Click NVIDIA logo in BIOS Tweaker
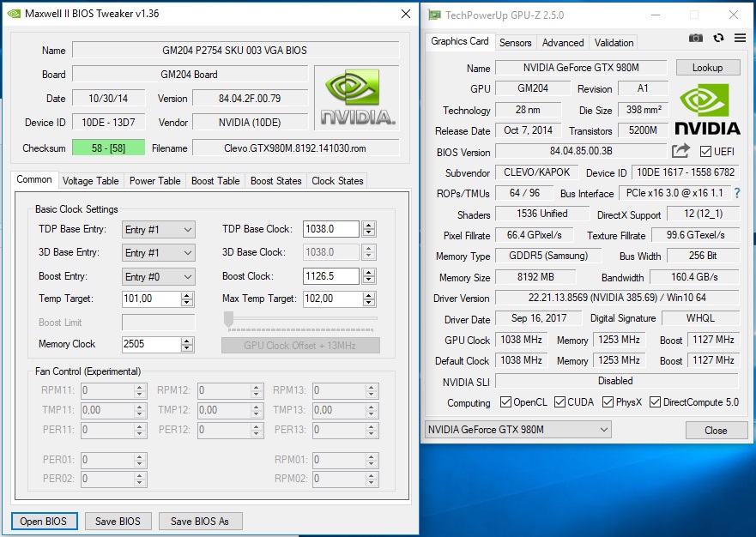The image size is (756, 537). [x=357, y=98]
